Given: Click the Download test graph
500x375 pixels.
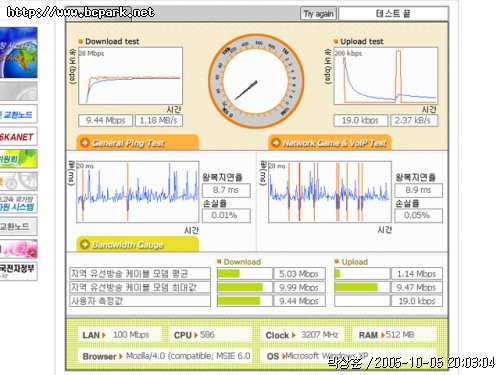Looking at the screenshot, I should tap(130, 76).
